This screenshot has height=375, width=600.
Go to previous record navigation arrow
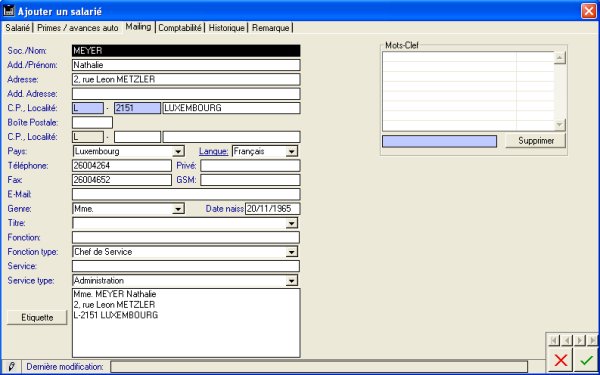point(567,340)
